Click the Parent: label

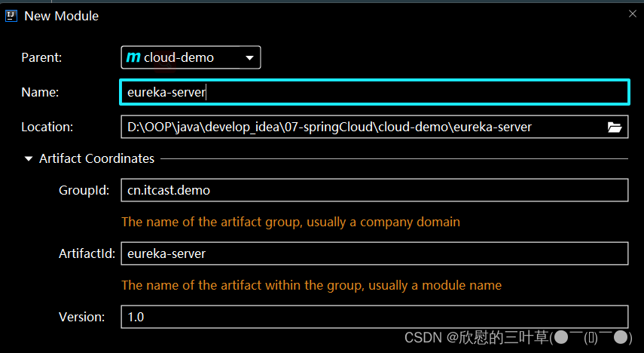pos(41,57)
